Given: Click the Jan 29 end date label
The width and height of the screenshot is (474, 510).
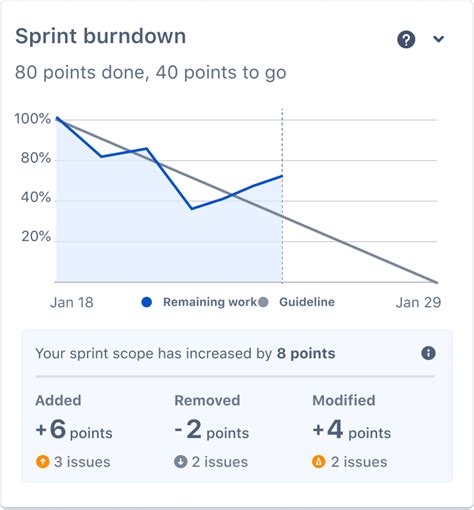Looking at the screenshot, I should (418, 303).
